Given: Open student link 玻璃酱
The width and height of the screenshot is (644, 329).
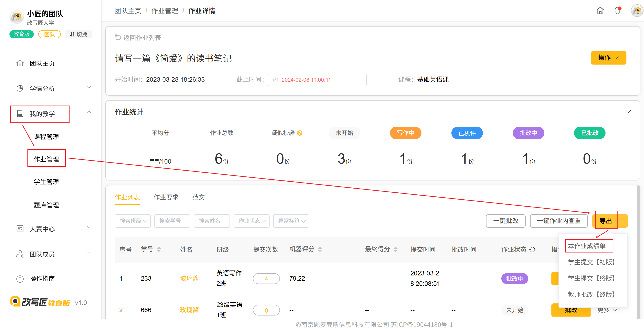Looking at the screenshot, I should click(189, 279).
